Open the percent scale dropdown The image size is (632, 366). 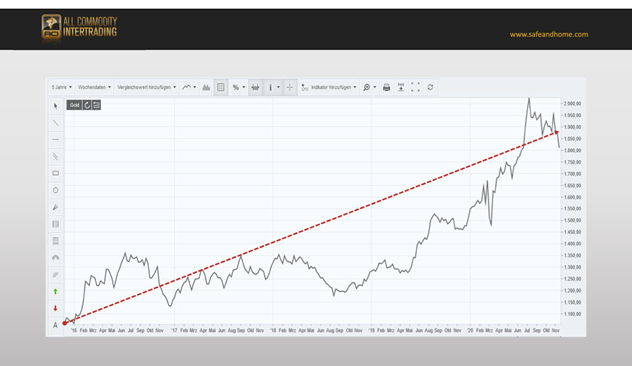239,87
